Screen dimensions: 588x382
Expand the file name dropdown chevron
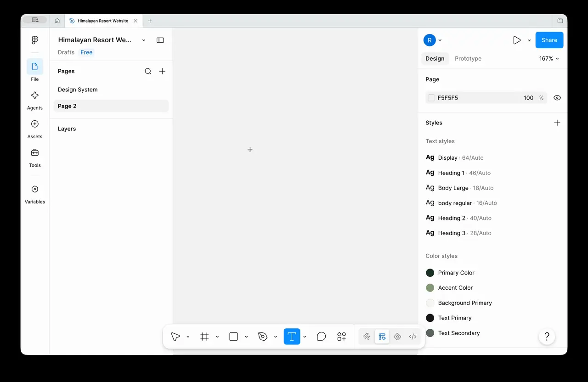click(x=144, y=40)
